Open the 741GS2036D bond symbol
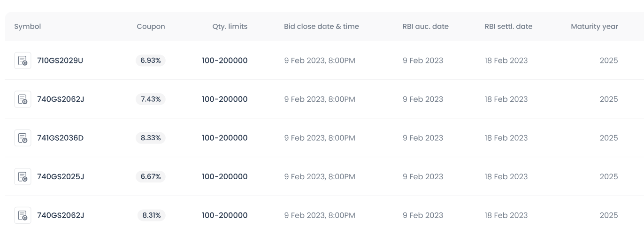The width and height of the screenshot is (644, 228). (60, 138)
